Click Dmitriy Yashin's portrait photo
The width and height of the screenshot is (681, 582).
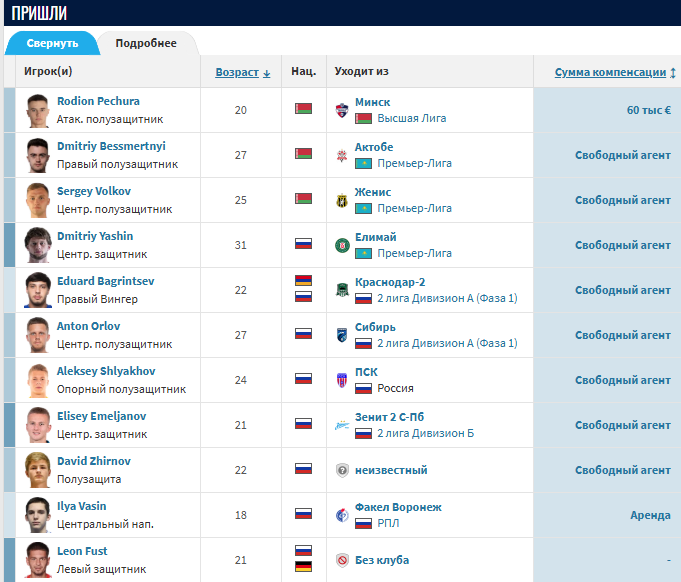(38, 245)
